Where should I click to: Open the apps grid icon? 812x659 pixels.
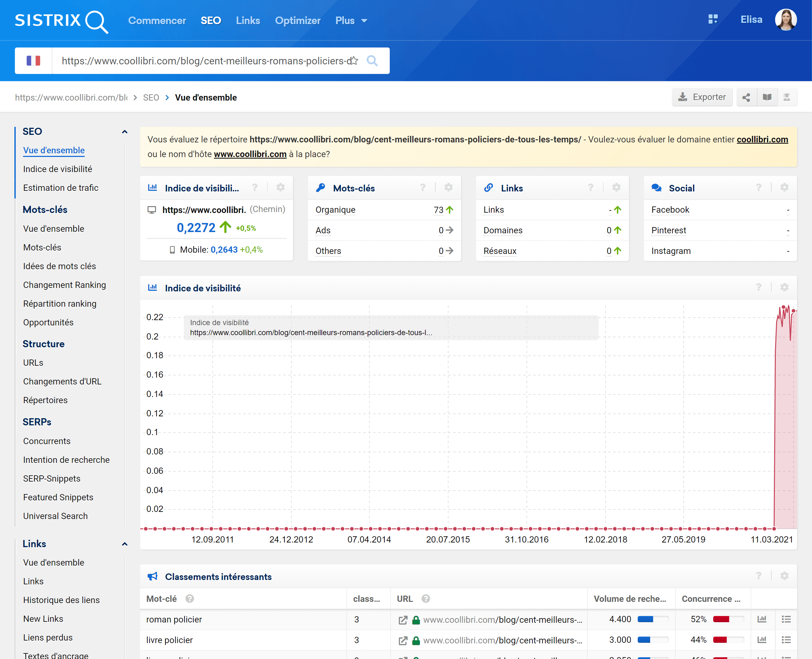tap(713, 19)
